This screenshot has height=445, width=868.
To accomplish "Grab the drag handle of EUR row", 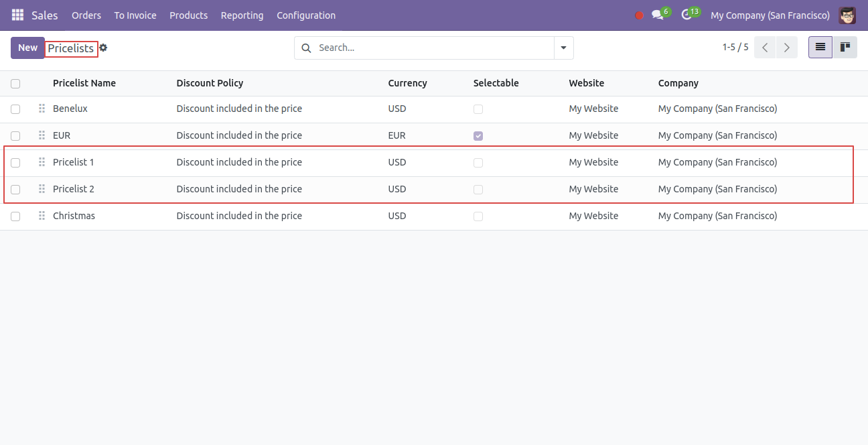I will (42, 135).
